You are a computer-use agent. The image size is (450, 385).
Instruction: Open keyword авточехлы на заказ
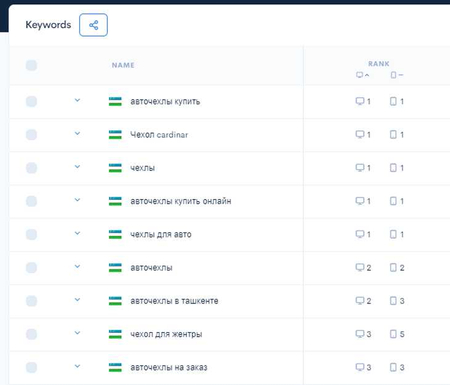pyautogui.click(x=169, y=367)
